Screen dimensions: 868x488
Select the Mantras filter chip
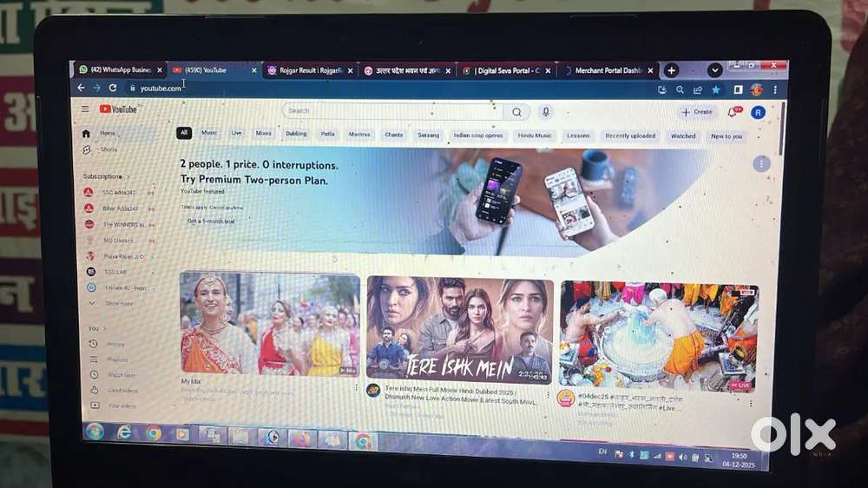click(x=359, y=134)
